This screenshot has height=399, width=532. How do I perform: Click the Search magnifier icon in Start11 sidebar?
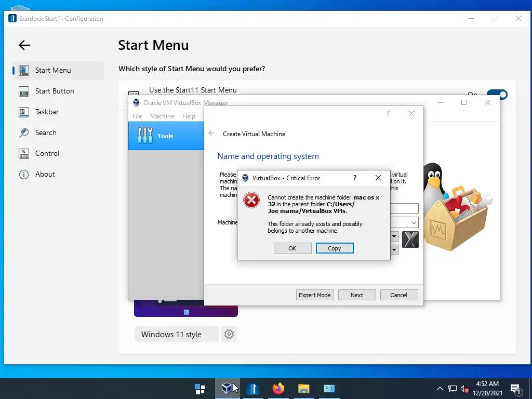[24, 132]
